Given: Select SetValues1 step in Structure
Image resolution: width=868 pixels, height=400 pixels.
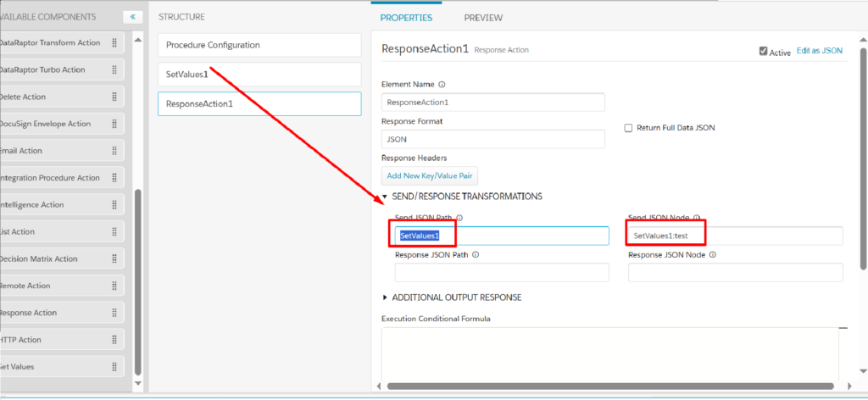Looking at the screenshot, I should (x=259, y=74).
